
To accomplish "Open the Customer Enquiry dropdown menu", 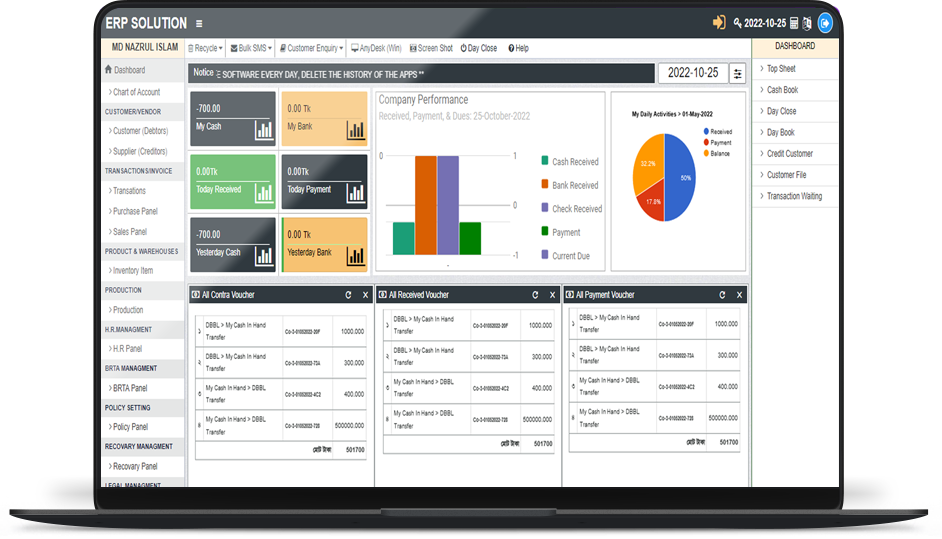I will (x=311, y=48).
